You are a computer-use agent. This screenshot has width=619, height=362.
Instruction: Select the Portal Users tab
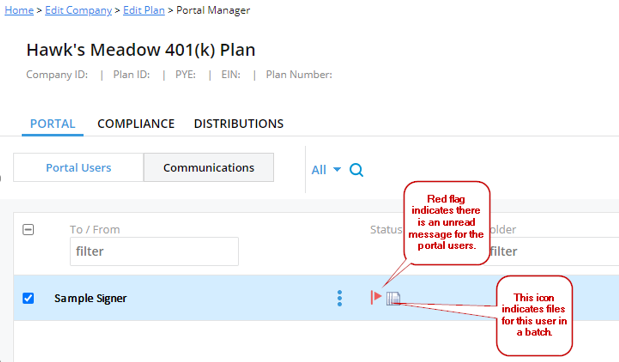(x=79, y=168)
